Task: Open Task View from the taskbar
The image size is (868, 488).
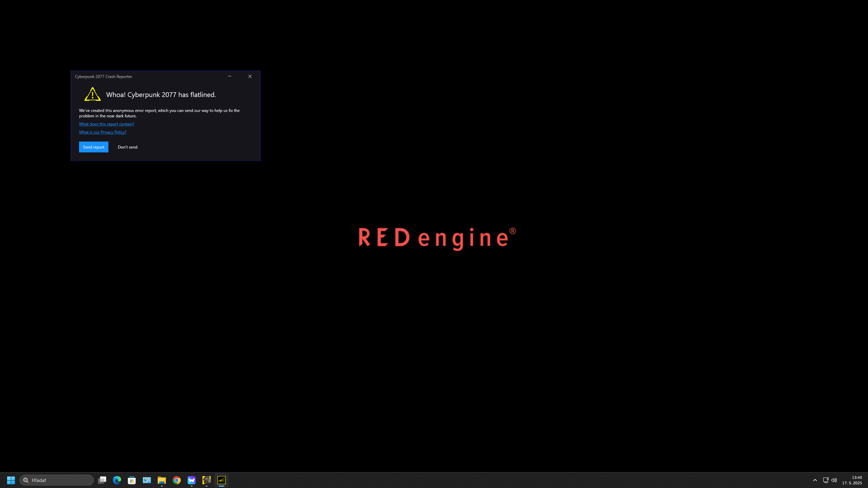Action: (x=102, y=480)
